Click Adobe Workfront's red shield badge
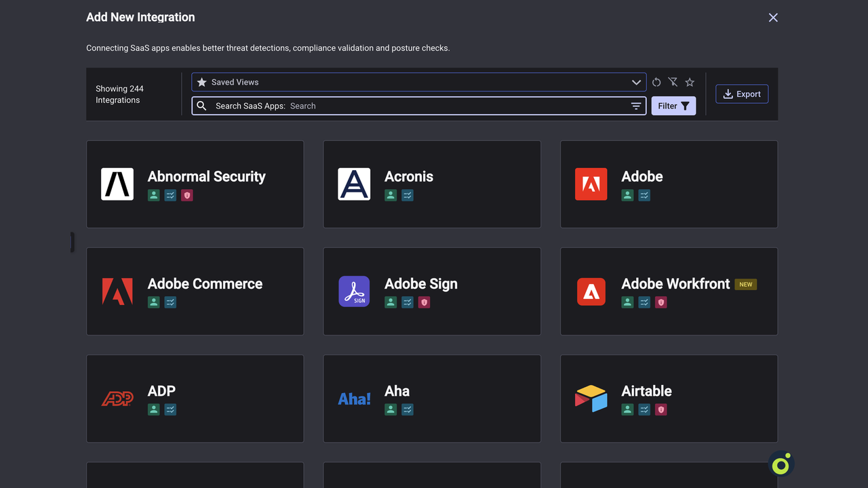 point(660,302)
